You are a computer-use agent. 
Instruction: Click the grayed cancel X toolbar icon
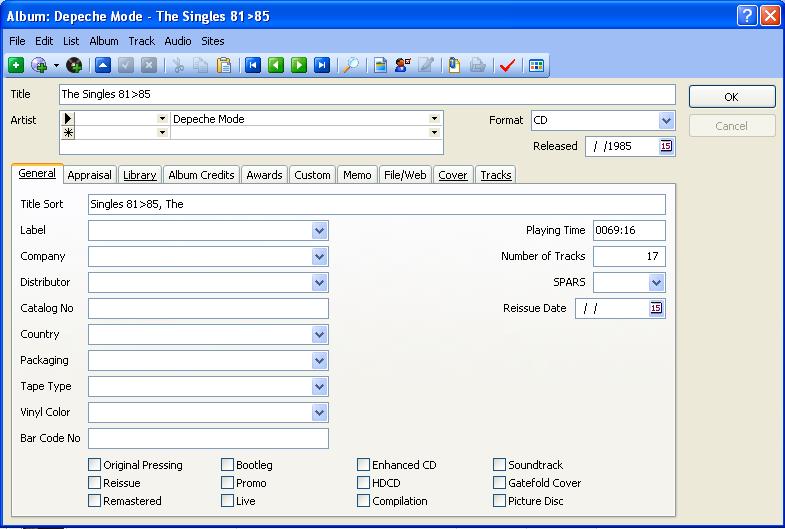tap(149, 65)
